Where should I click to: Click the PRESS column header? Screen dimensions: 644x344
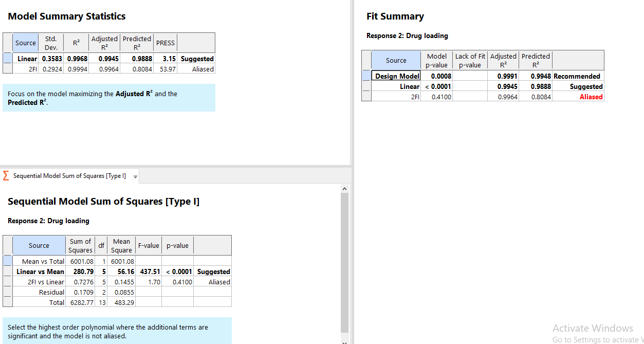(x=165, y=43)
